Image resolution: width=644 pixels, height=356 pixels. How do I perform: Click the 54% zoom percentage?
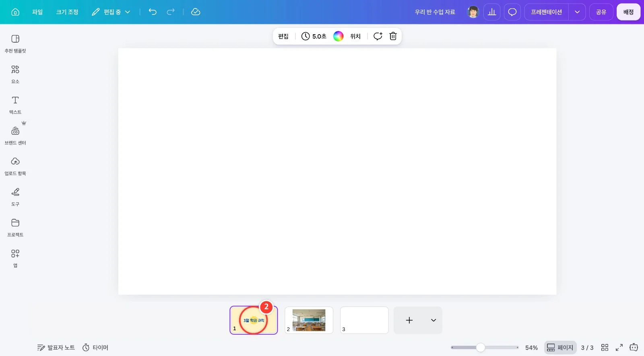point(531,348)
